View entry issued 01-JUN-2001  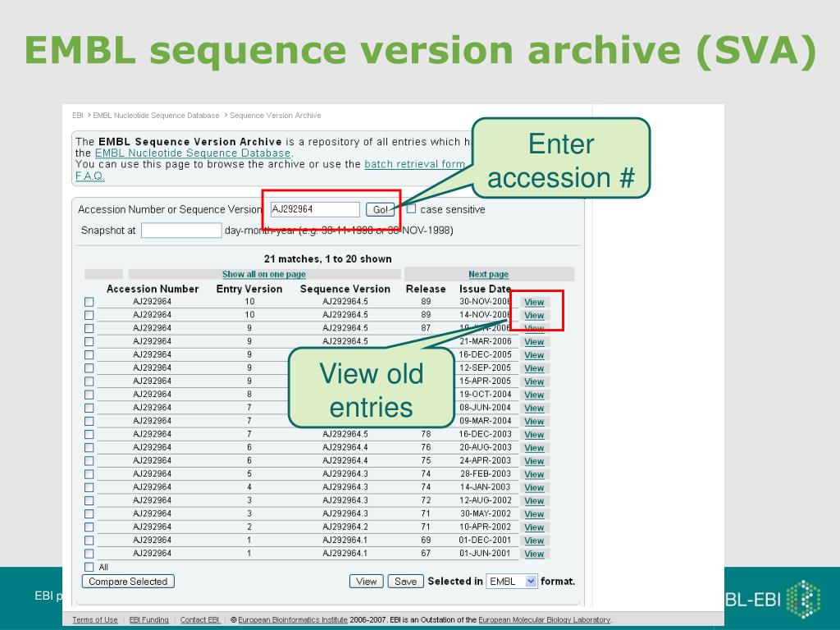tap(534, 554)
